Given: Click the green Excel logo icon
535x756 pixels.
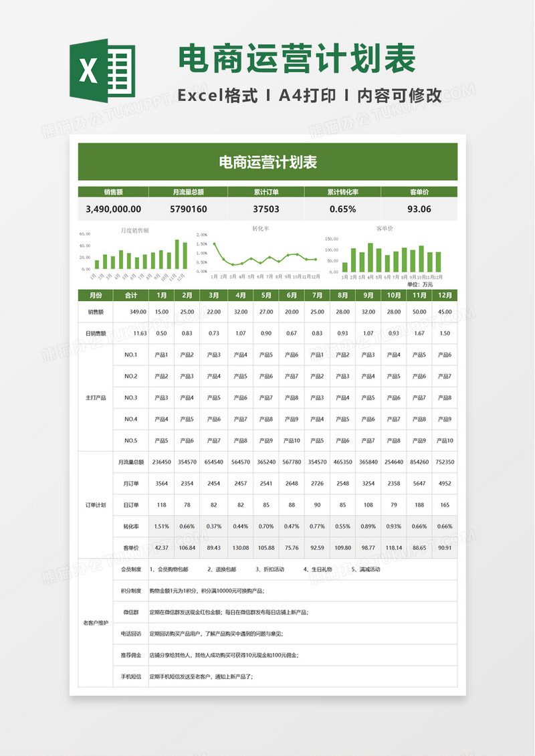Looking at the screenshot, I should 102,70.
